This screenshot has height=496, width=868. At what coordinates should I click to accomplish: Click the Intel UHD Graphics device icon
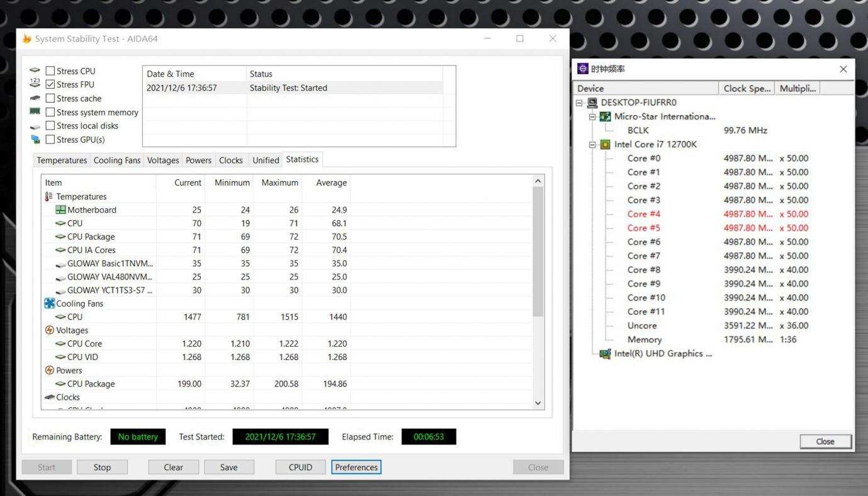pyautogui.click(x=605, y=354)
